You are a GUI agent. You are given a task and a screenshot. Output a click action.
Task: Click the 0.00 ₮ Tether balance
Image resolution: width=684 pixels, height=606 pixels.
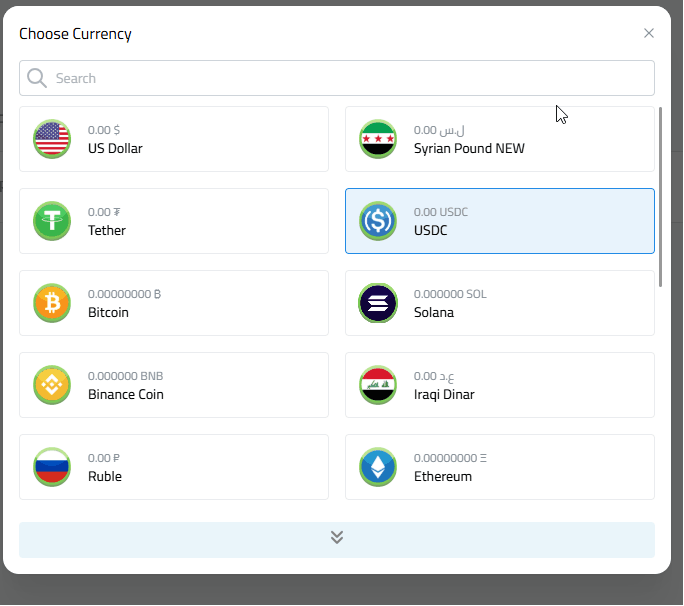(x=104, y=212)
